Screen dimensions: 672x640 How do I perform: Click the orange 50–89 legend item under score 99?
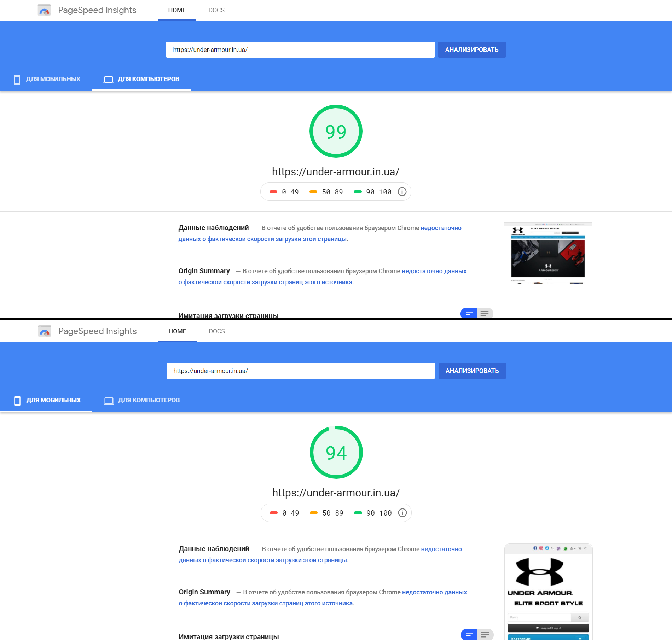(x=326, y=192)
